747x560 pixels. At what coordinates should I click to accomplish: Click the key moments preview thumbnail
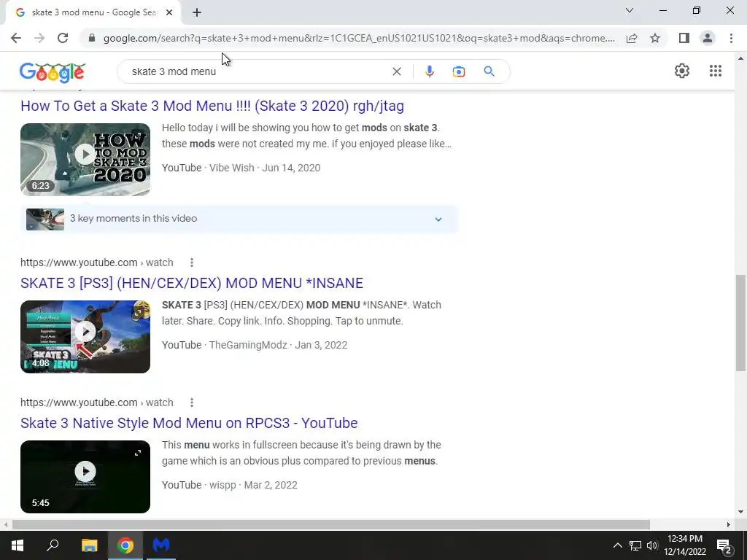tap(45, 219)
